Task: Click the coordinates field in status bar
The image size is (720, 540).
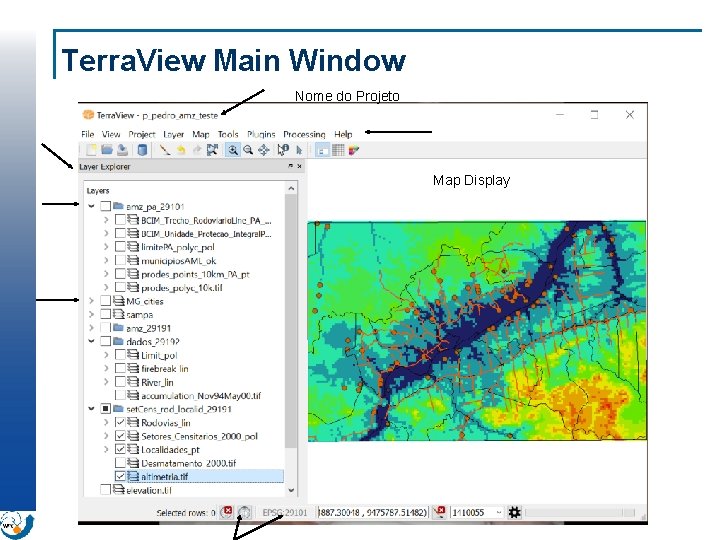Action: click(373, 512)
